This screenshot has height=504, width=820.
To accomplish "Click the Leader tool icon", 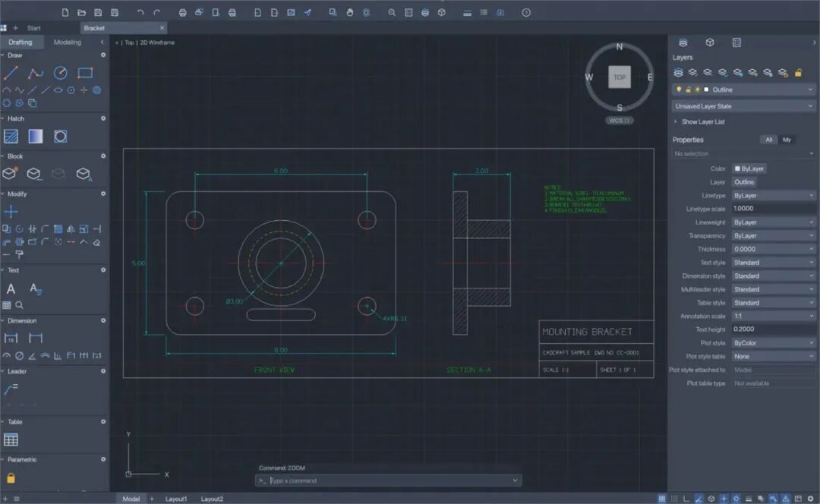I will pyautogui.click(x=11, y=389).
